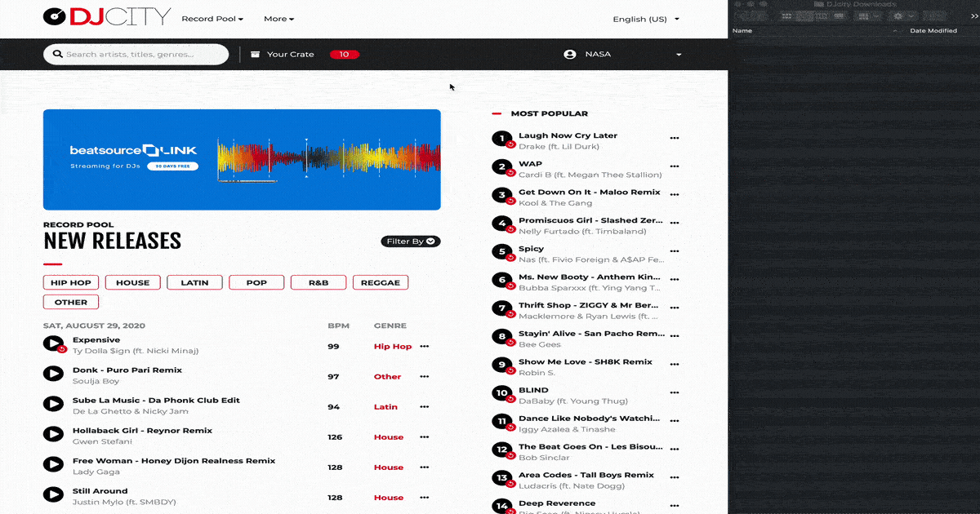
Task: Open the English (US) language dropdown
Action: (x=645, y=18)
